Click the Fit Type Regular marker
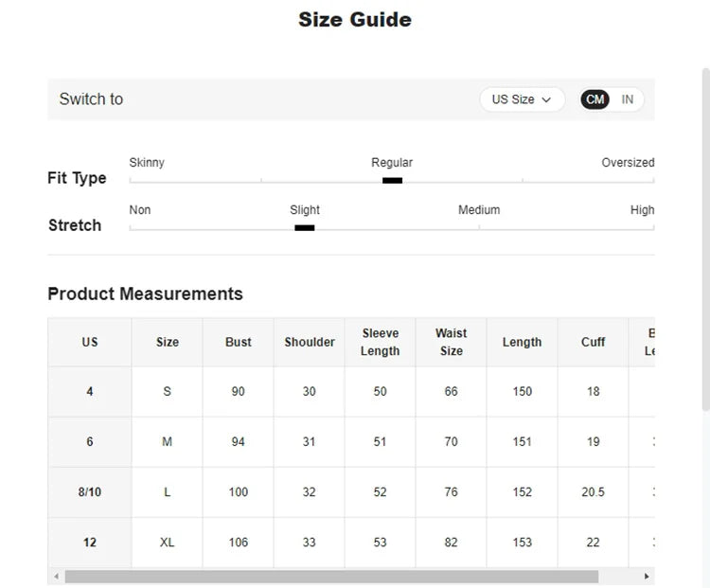This screenshot has width=710, height=588. [x=392, y=180]
